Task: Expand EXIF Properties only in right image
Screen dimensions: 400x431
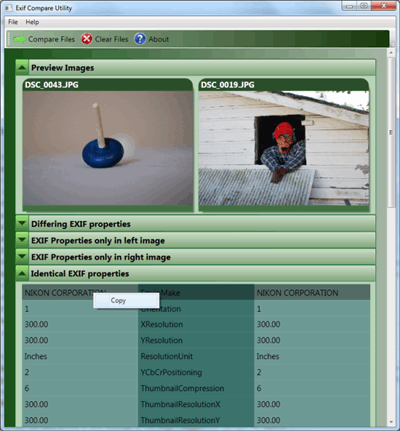Action: tap(22, 257)
